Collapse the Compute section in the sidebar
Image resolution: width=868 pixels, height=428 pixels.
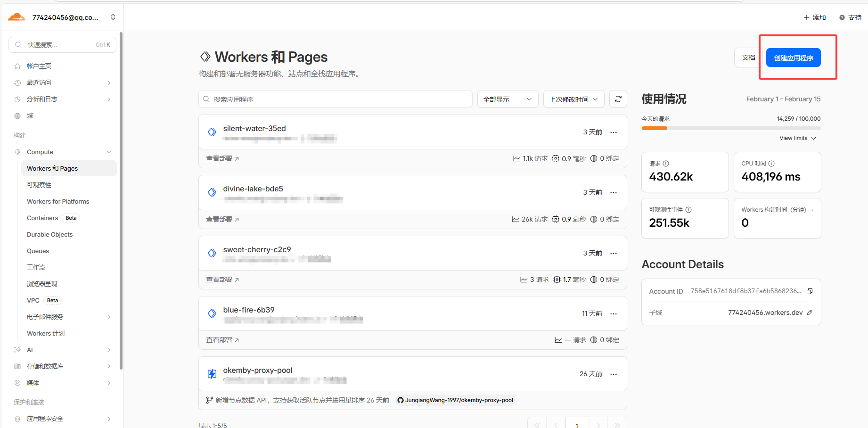click(109, 152)
